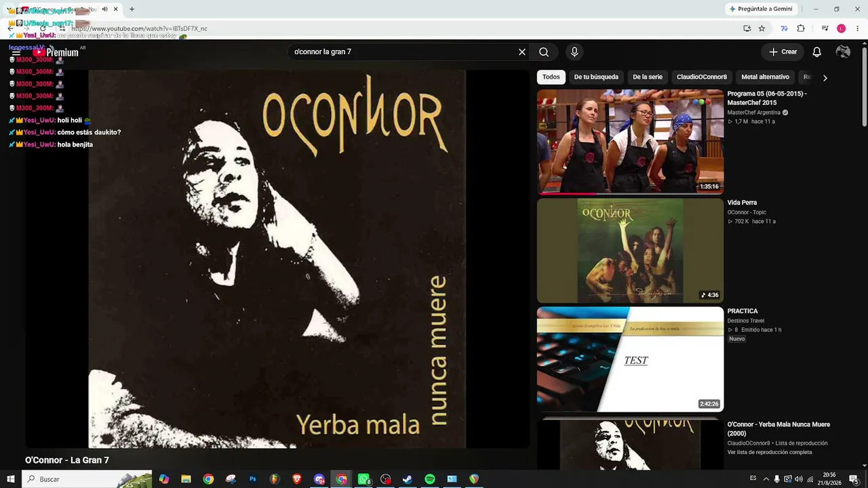Select the De la serie chip

click(648, 77)
